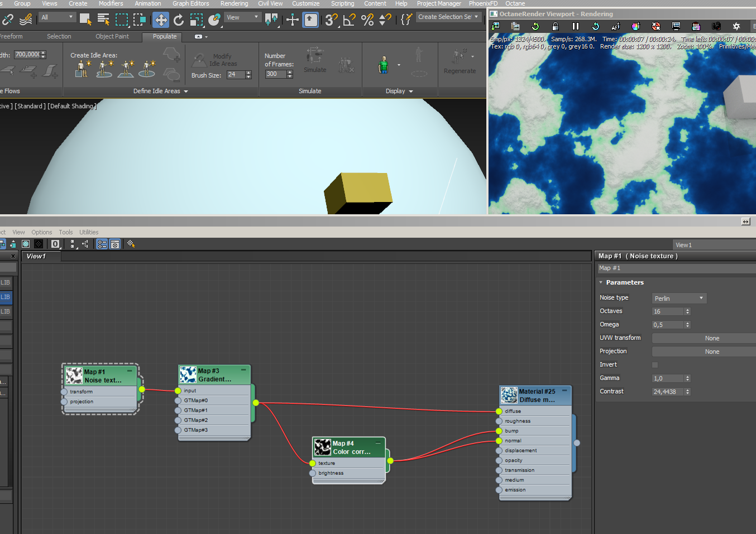Switch to the Selection ribbon tab
This screenshot has width=756, height=534.
click(x=59, y=36)
